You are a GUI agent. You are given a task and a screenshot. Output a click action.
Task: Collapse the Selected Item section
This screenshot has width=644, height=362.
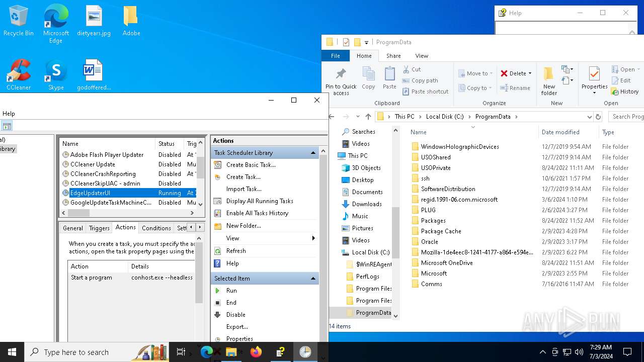313,279
